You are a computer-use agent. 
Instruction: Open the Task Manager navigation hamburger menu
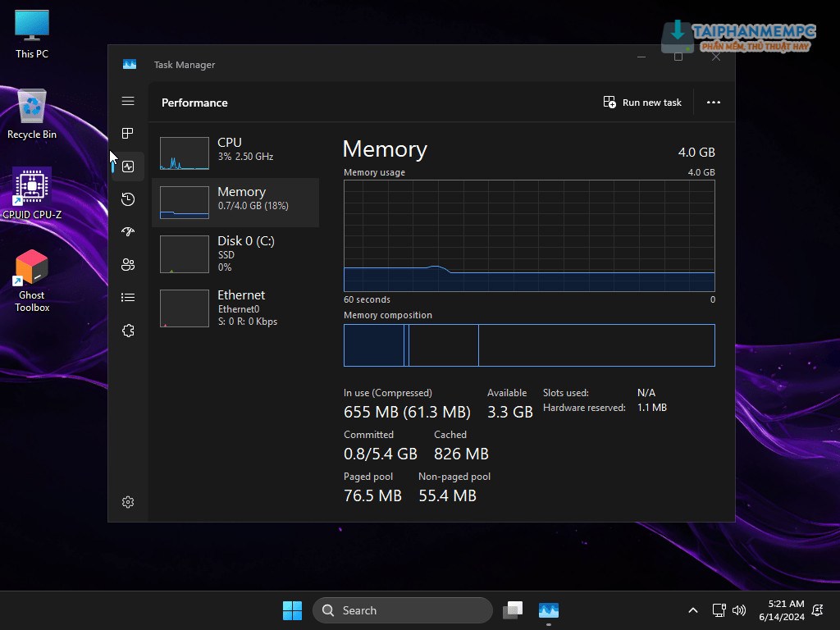pos(128,101)
